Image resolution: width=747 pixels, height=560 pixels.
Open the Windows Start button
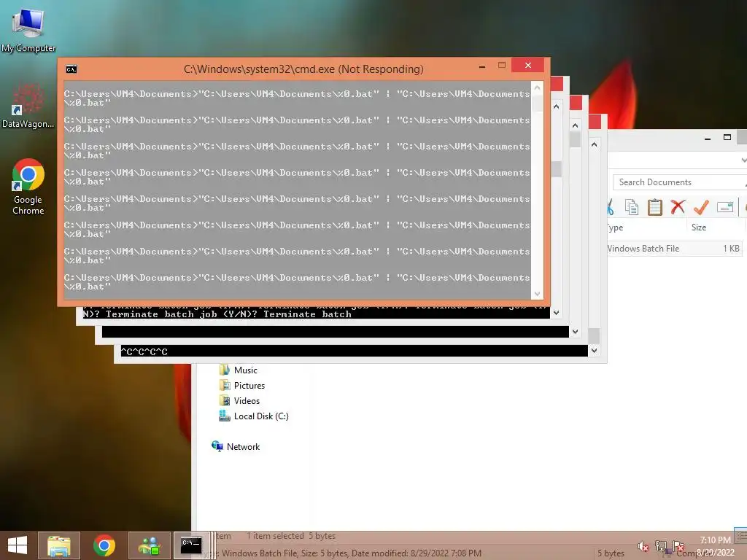click(x=18, y=545)
